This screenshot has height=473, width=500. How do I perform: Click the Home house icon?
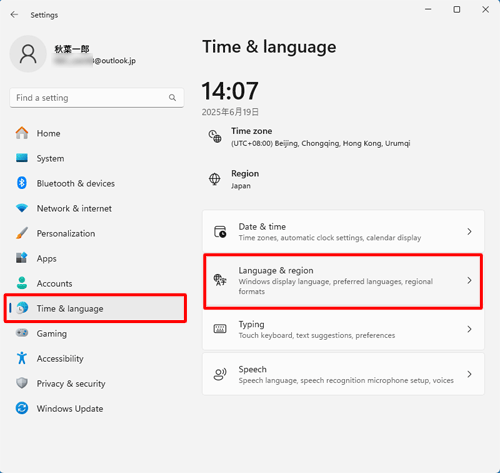coord(22,133)
